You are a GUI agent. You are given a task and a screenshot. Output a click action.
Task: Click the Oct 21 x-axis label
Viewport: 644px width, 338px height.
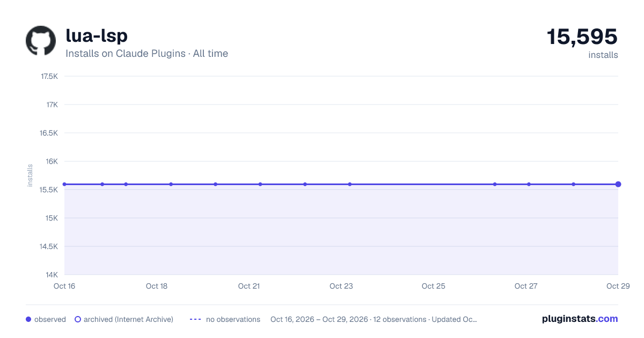click(249, 286)
